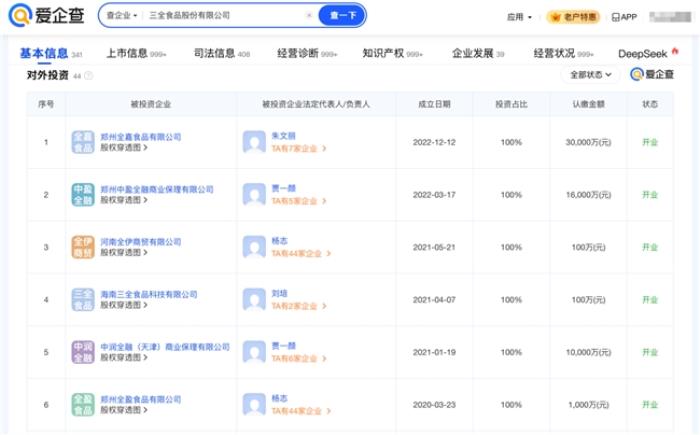
Task: Click the legal representative avatar in row 3
Action: coord(254,247)
